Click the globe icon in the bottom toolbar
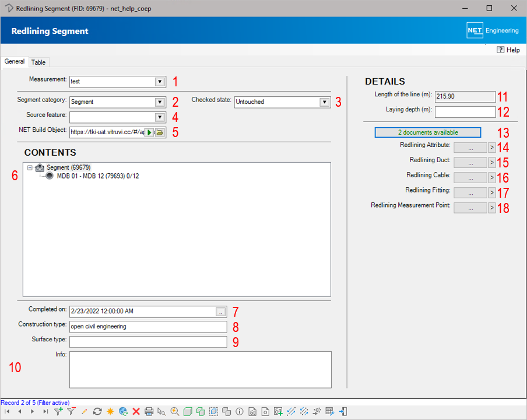This screenshot has width=527, height=420. pyautogui.click(x=123, y=411)
